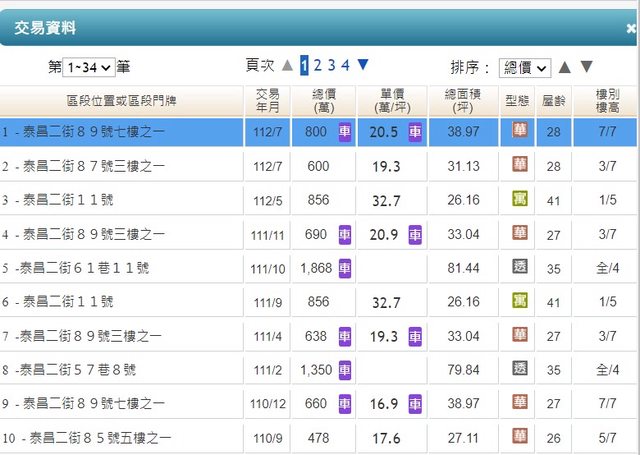
Task: Click the 華 type icon in row 2
Action: (x=519, y=165)
